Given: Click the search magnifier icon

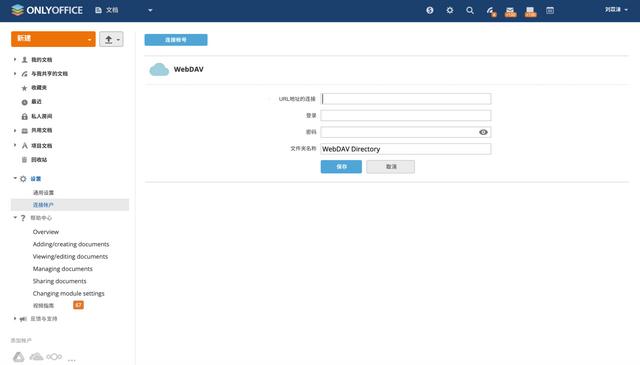Looking at the screenshot, I should click(470, 10).
